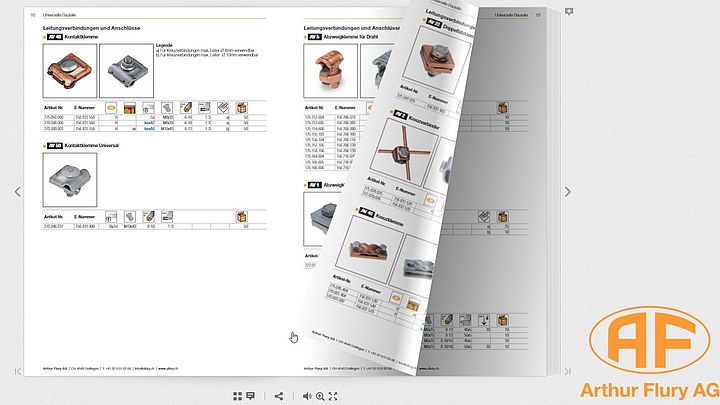Viewport: 720px width, 405px height.
Task: Click the comment icon at top right
Action: 569,11
